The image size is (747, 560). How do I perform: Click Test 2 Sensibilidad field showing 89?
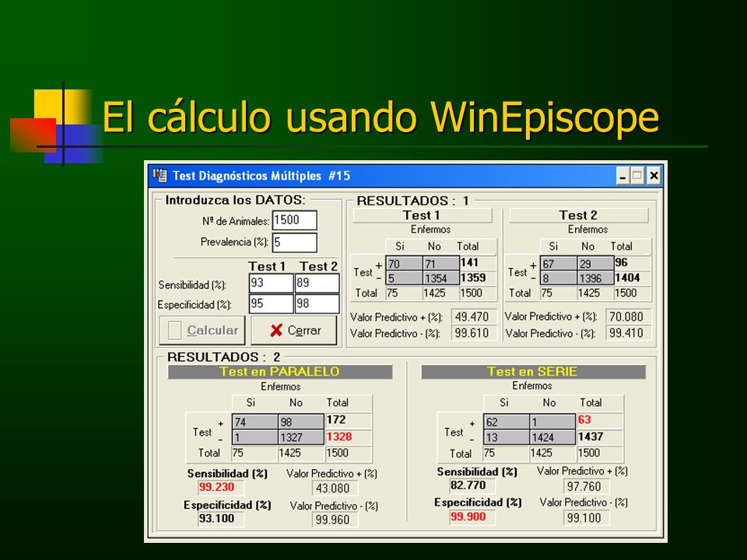click(x=317, y=283)
